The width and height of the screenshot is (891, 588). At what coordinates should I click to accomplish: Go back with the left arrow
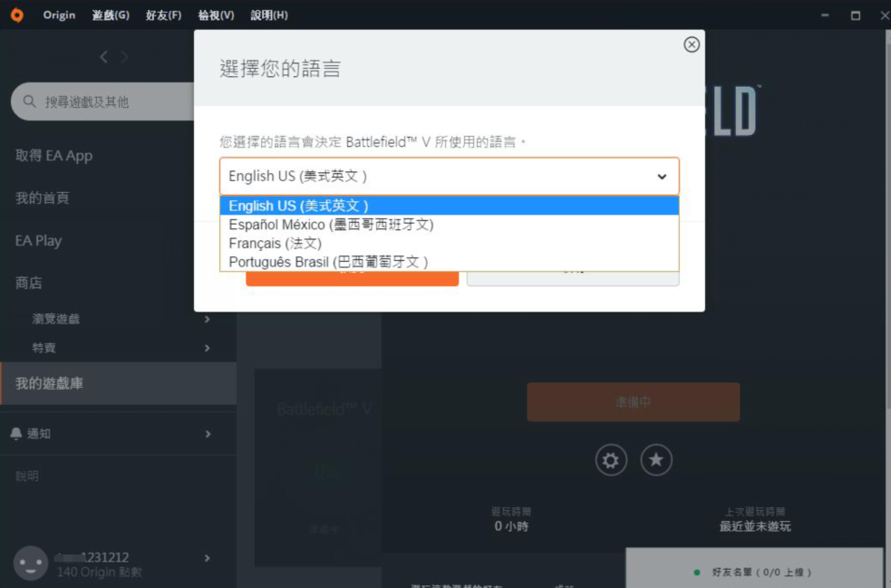(x=103, y=57)
